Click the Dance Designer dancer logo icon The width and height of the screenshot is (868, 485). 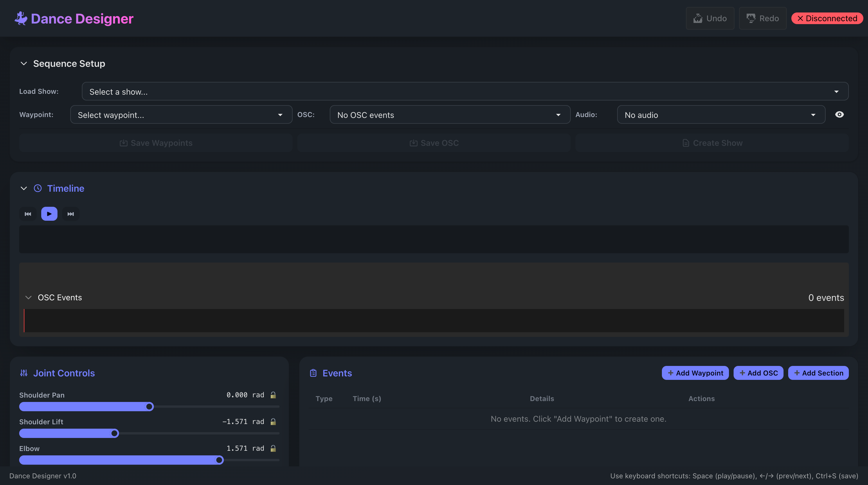20,18
